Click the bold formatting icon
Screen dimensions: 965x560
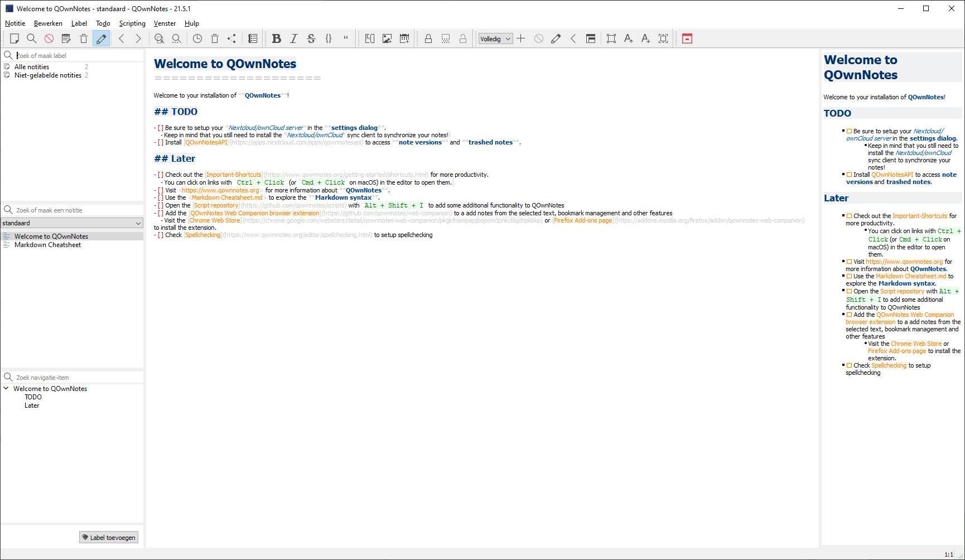click(276, 38)
